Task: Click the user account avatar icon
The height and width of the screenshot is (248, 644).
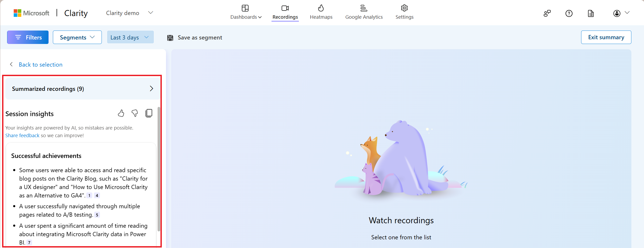Action: coord(617,13)
